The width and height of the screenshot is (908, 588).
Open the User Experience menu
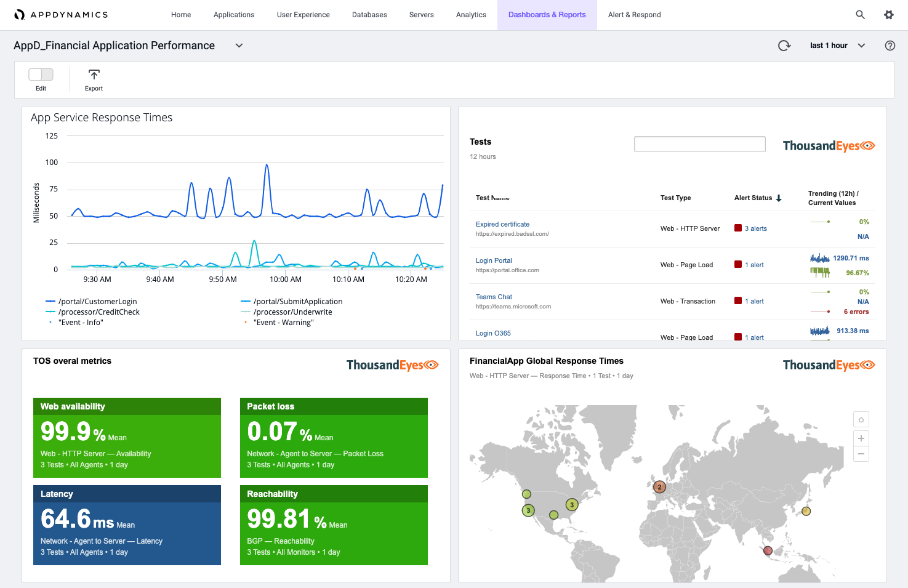pos(303,15)
